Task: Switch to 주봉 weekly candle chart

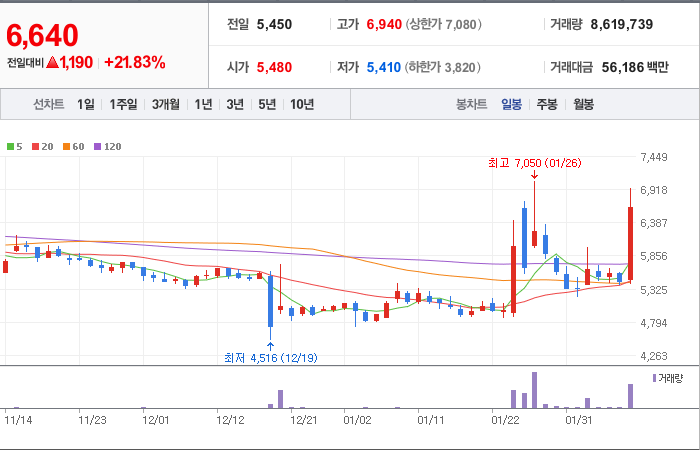Action: 547,104
